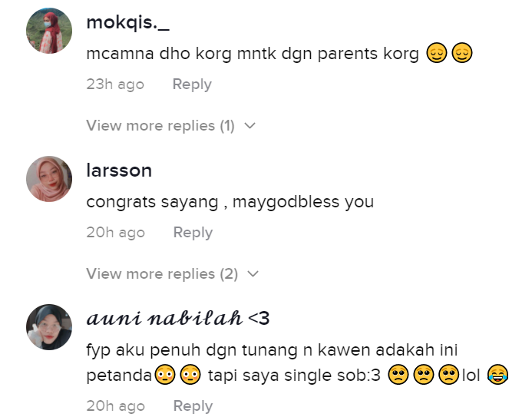
Task: Click chevron arrow beside View more replies (1)
Action: coord(249,125)
